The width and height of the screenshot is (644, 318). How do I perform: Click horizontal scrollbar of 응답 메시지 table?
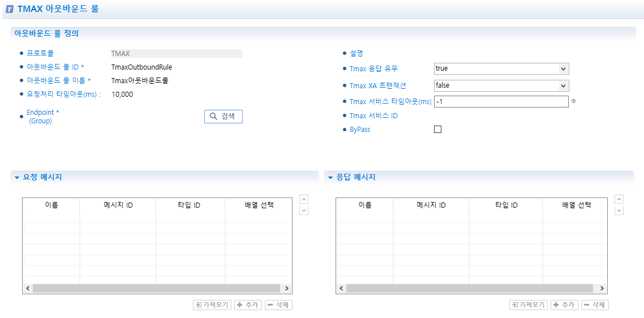[470, 289]
